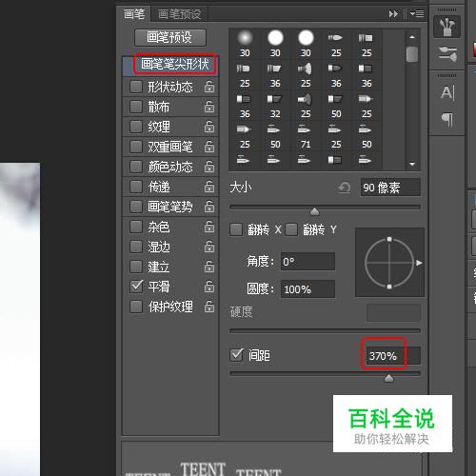Image resolution: width=476 pixels, height=476 pixels.
Task: Reset brush size with restore icon
Action: (344, 188)
